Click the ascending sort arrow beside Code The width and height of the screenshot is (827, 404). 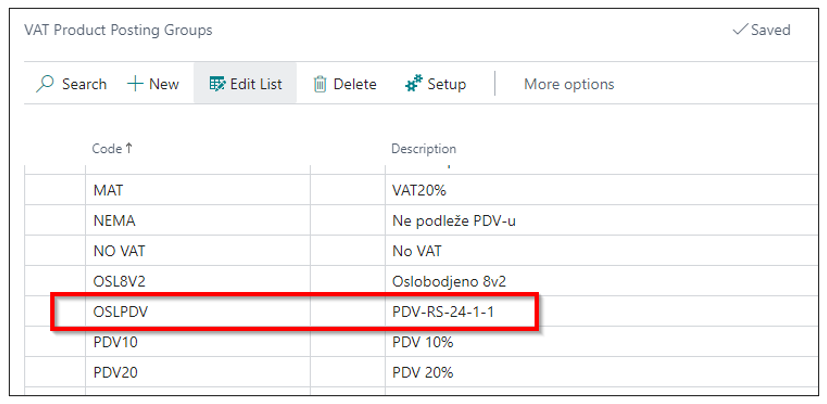click(129, 149)
